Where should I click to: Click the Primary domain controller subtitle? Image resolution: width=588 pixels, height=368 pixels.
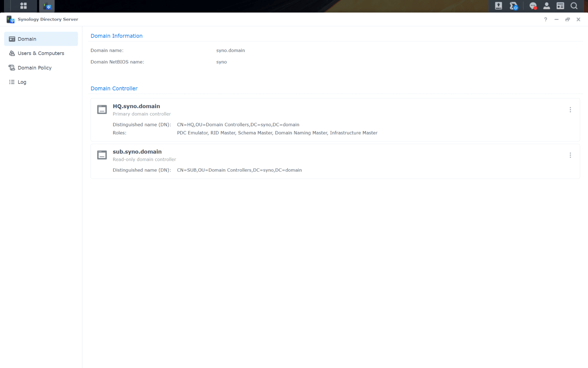point(142,114)
